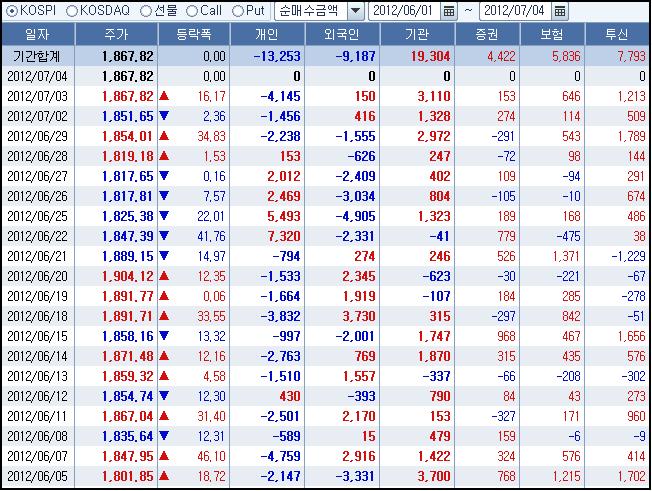Click the up arrow beside 1,847.95
Viewport: 652px width, 491px height.
(x=164, y=456)
